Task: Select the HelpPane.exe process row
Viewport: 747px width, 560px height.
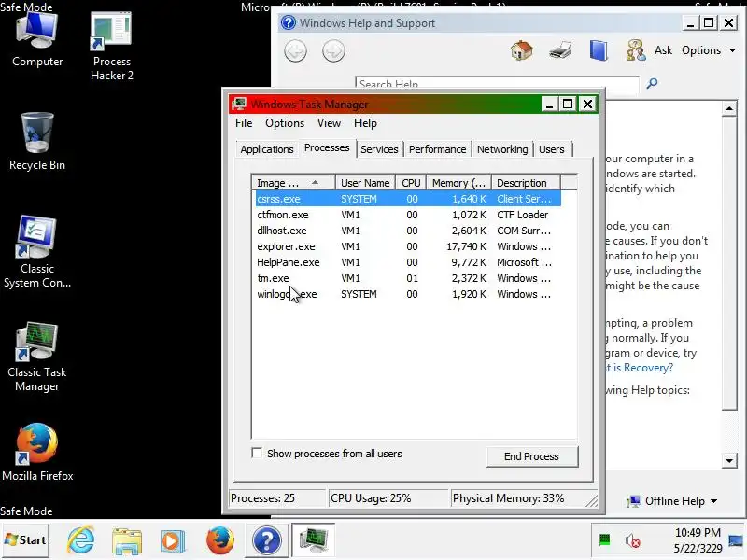Action: (408, 262)
